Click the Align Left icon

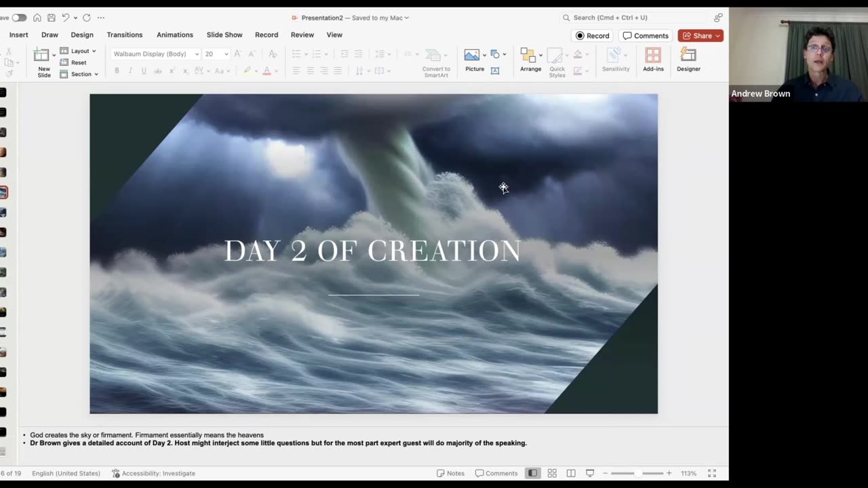click(296, 70)
